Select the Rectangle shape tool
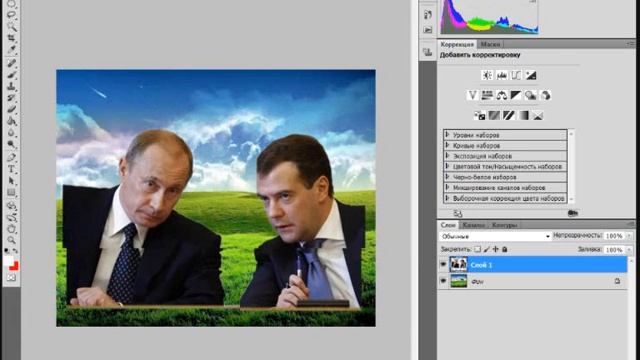This screenshot has height=360, width=640. click(12, 192)
